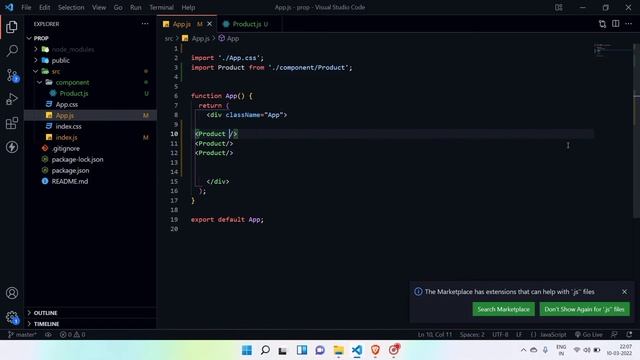640x360 pixels.
Task: Open .gitignore file in explorer
Action: click(66, 149)
